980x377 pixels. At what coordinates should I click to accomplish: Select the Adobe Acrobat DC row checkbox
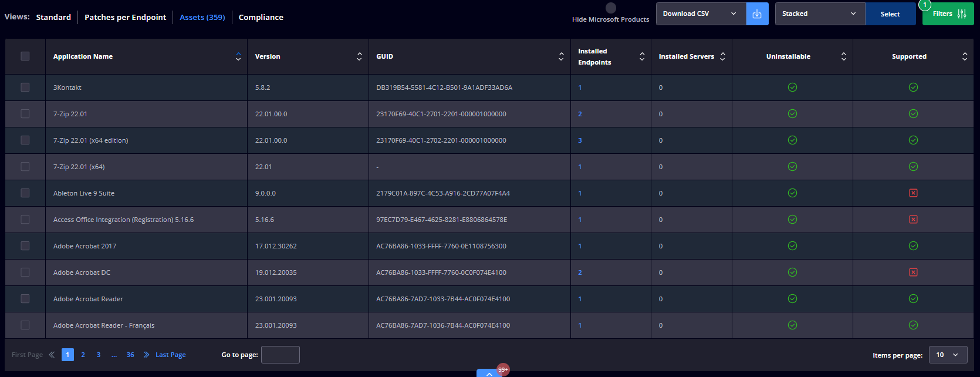25,272
